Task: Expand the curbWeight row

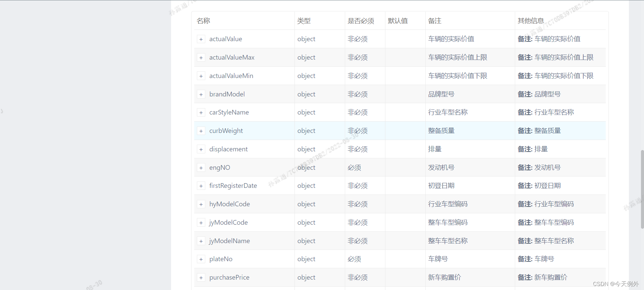Action: click(x=201, y=131)
